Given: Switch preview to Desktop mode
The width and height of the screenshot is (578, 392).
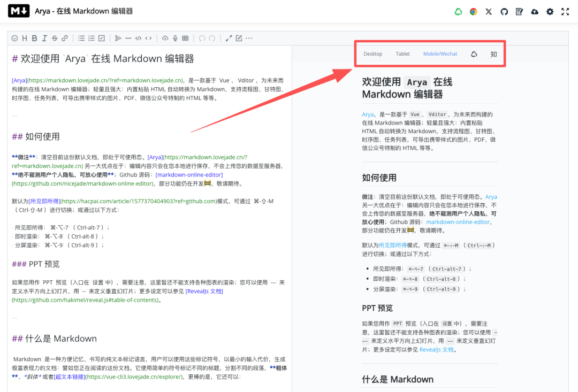Looking at the screenshot, I should coord(372,54).
